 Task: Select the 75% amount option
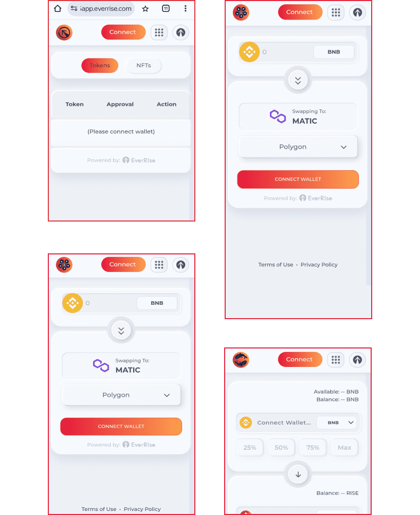[313, 447]
